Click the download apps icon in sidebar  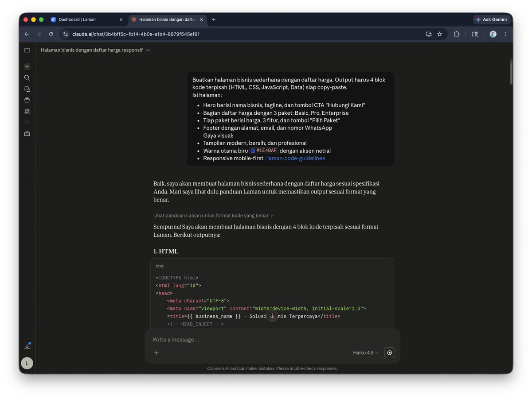coord(27,347)
